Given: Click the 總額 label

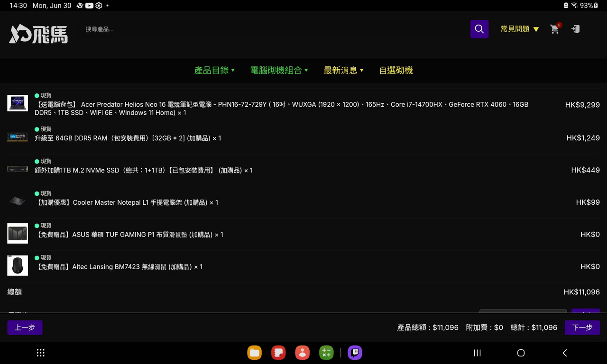Looking at the screenshot, I should [x=15, y=292].
